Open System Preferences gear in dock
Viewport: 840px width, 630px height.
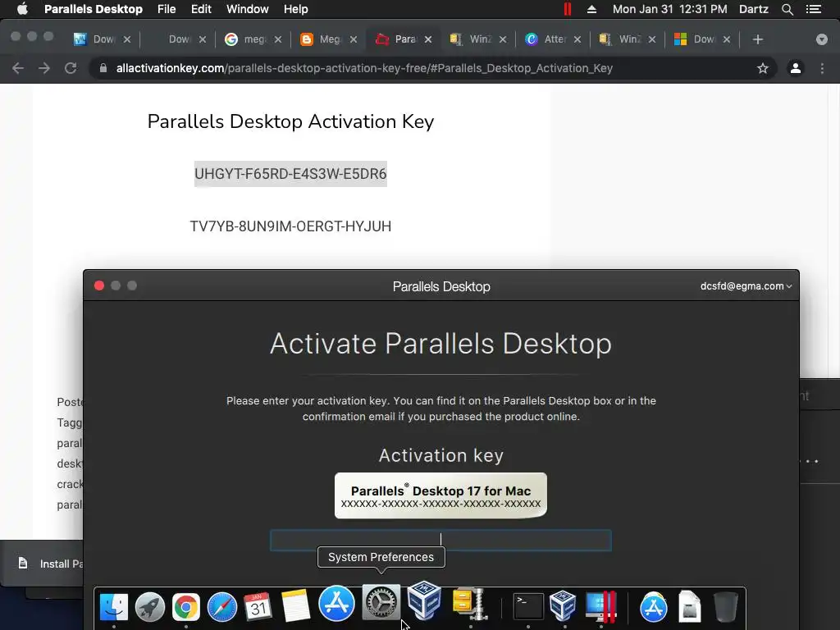click(381, 603)
